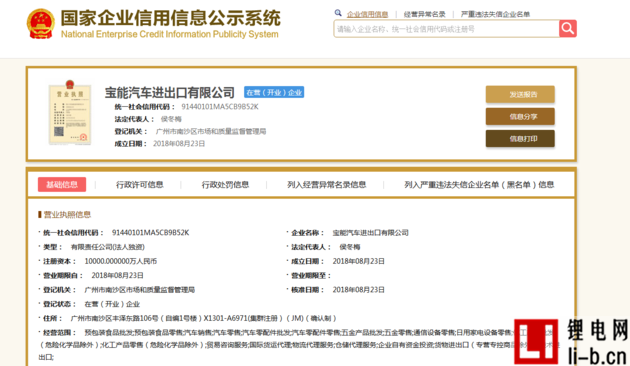
Task: Click the 信息打印 button
Action: pyautogui.click(x=520, y=139)
